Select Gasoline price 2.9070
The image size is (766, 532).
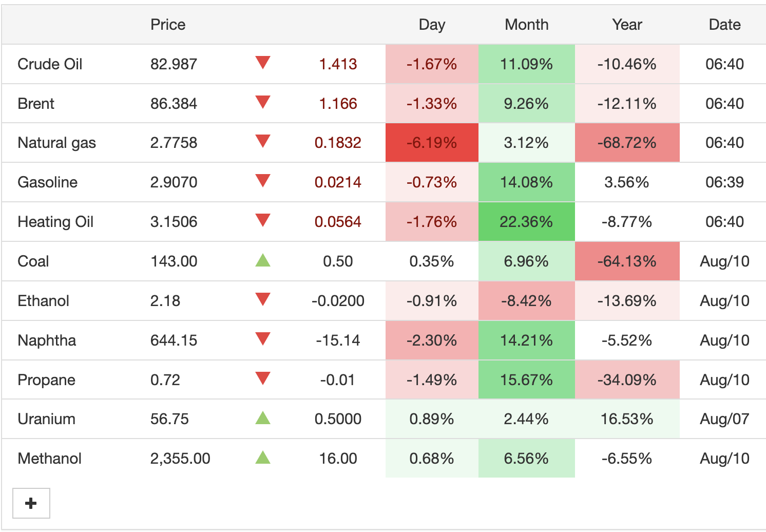coord(174,182)
